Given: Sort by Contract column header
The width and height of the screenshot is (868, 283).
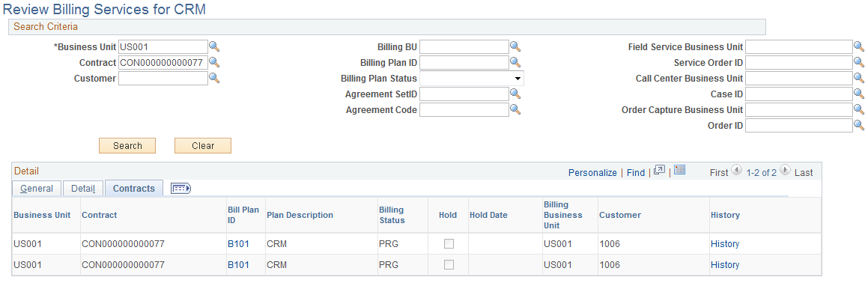Looking at the screenshot, I should tap(99, 215).
